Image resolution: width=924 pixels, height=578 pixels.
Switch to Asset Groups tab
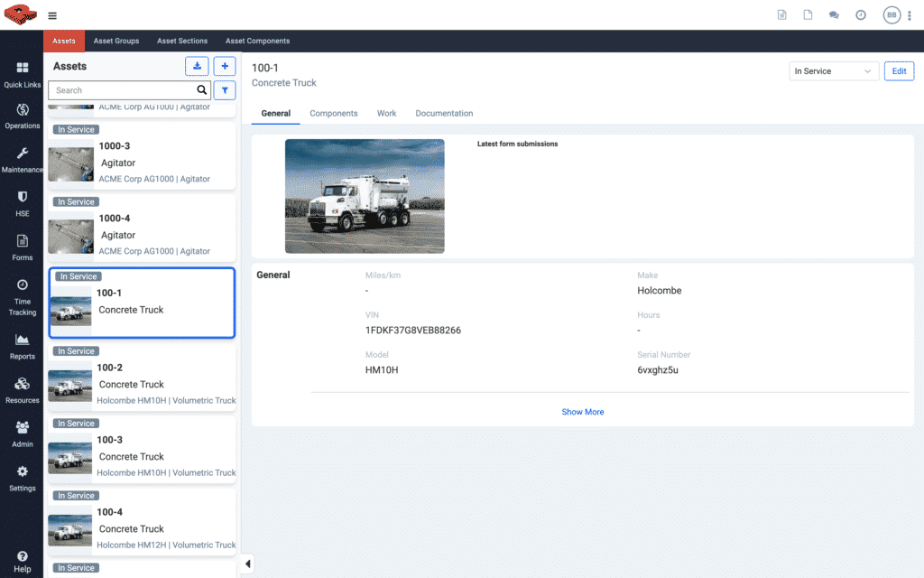(116, 41)
